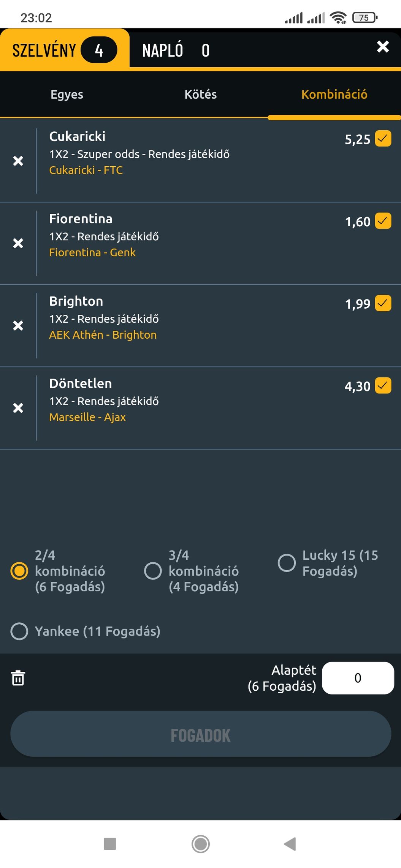This screenshot has height=868, width=401.
Task: Remove the Fiorentina bet with X icon
Action: tap(18, 243)
